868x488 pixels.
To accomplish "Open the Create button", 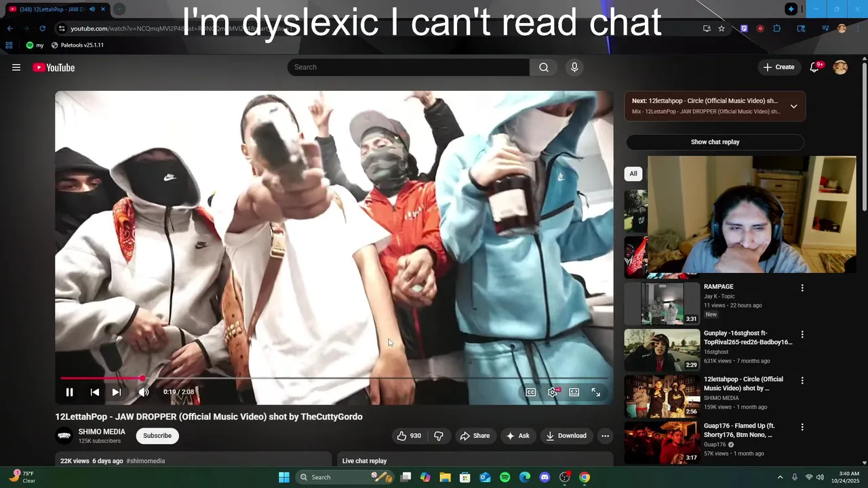I will (778, 67).
